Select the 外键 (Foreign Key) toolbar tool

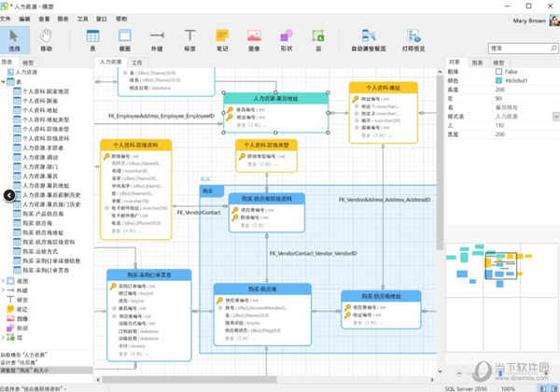pos(157,40)
